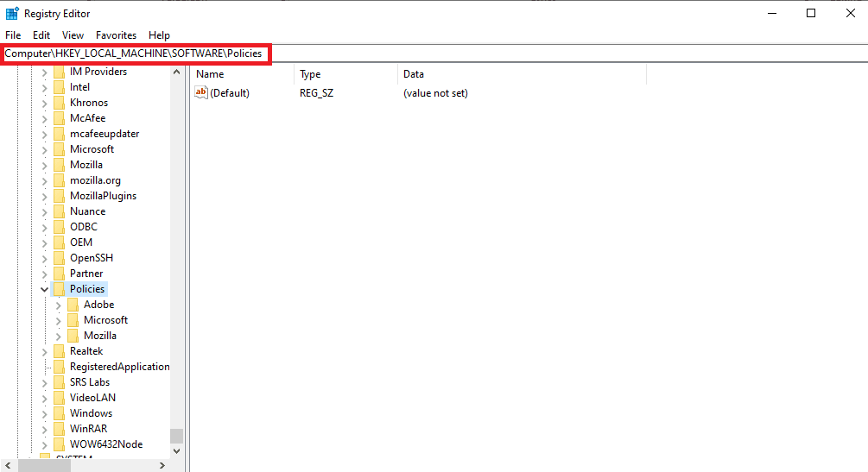Image resolution: width=868 pixels, height=472 pixels.
Task: Click the Policies folder icon
Action: coord(60,289)
